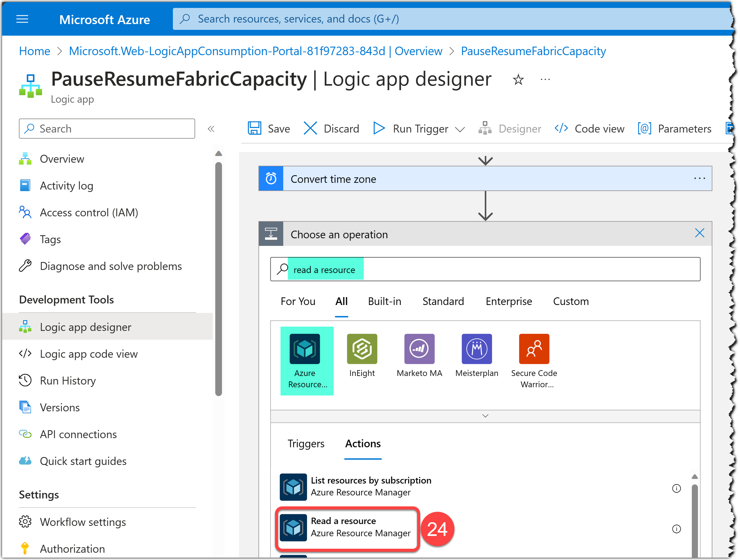Click the sidebar Search input field
This screenshot has height=560, width=740.
[107, 129]
